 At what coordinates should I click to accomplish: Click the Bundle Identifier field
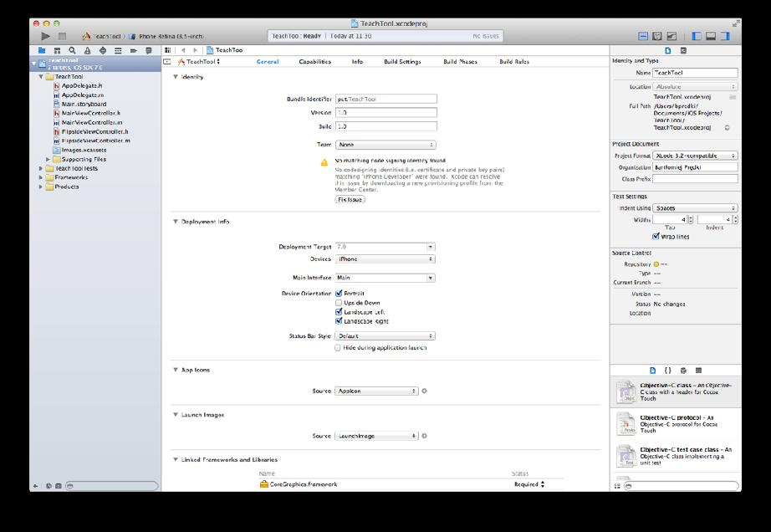(386, 99)
